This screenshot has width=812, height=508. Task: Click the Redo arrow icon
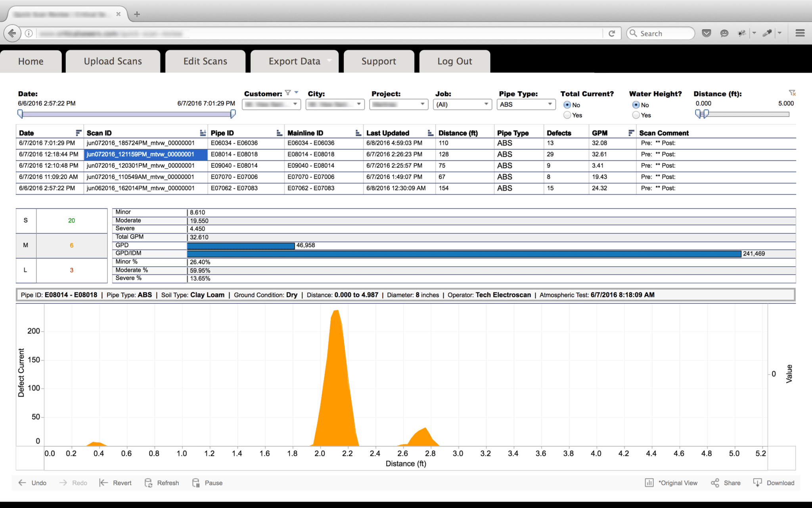(x=63, y=483)
